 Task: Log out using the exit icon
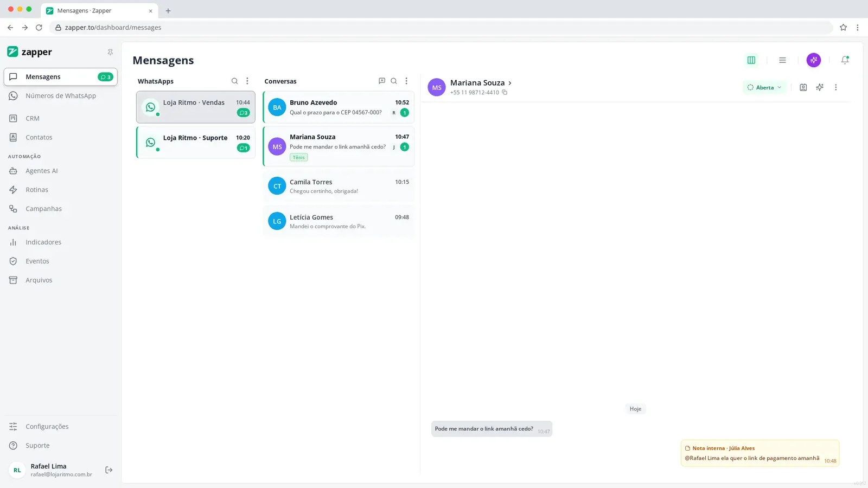(x=109, y=470)
